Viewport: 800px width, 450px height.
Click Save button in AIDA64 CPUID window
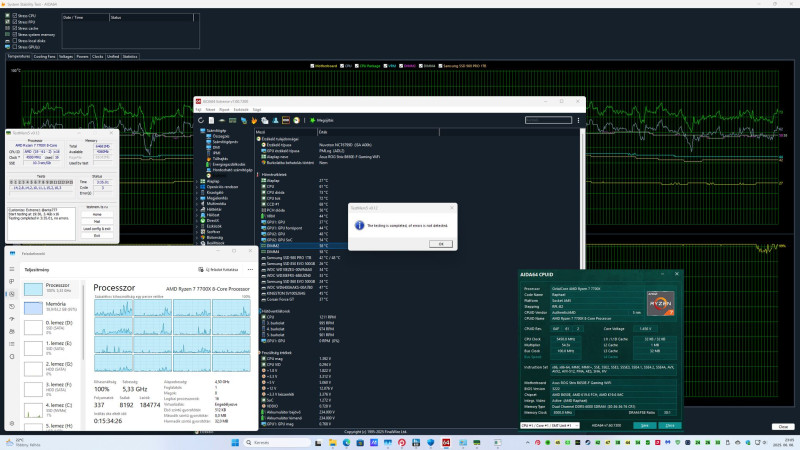coord(644,425)
